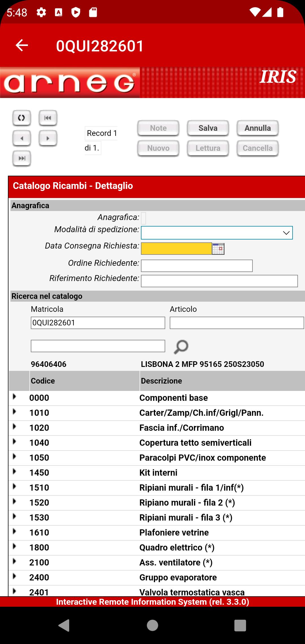Viewport: 305px width, 644px height.
Task: Click the Arneg logo banner
Action: tap(70, 82)
